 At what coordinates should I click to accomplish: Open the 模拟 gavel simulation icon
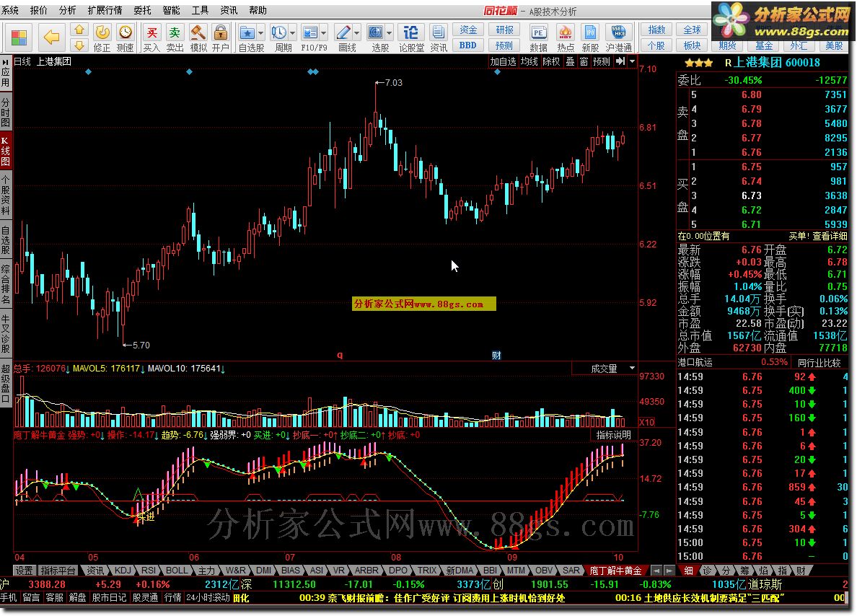click(198, 32)
